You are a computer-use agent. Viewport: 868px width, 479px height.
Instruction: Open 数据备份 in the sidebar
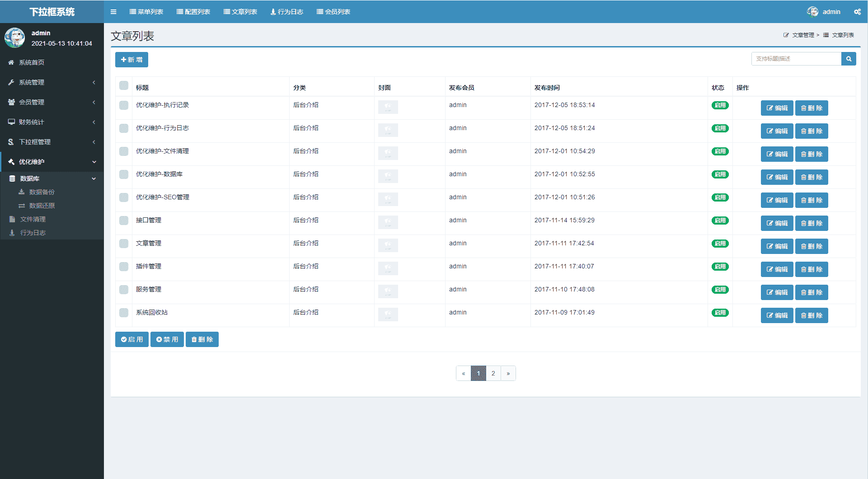click(42, 192)
